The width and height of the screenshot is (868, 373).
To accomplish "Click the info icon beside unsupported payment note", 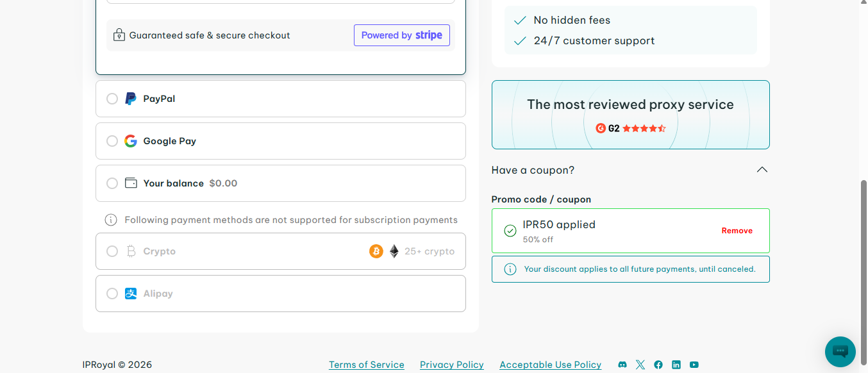I will click(x=111, y=220).
